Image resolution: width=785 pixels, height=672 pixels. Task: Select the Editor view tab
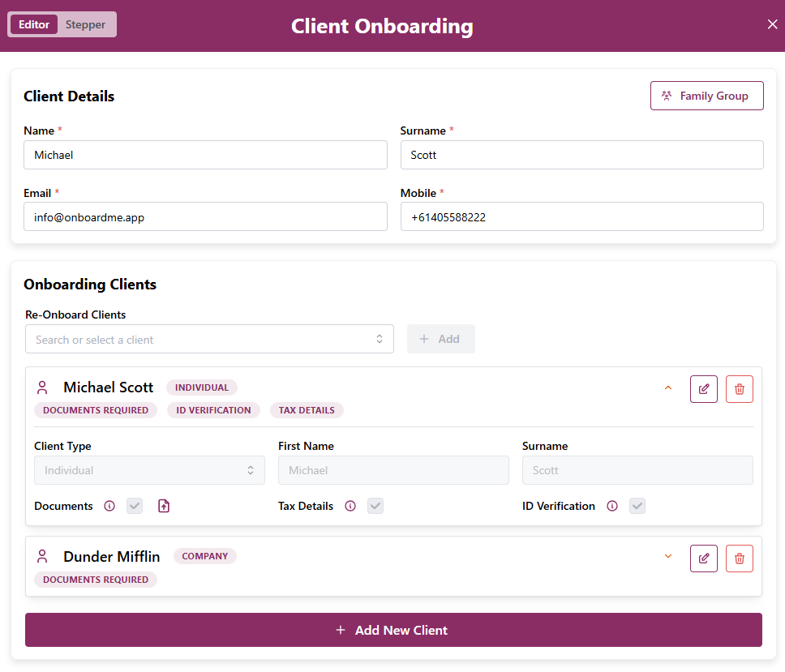pos(34,24)
